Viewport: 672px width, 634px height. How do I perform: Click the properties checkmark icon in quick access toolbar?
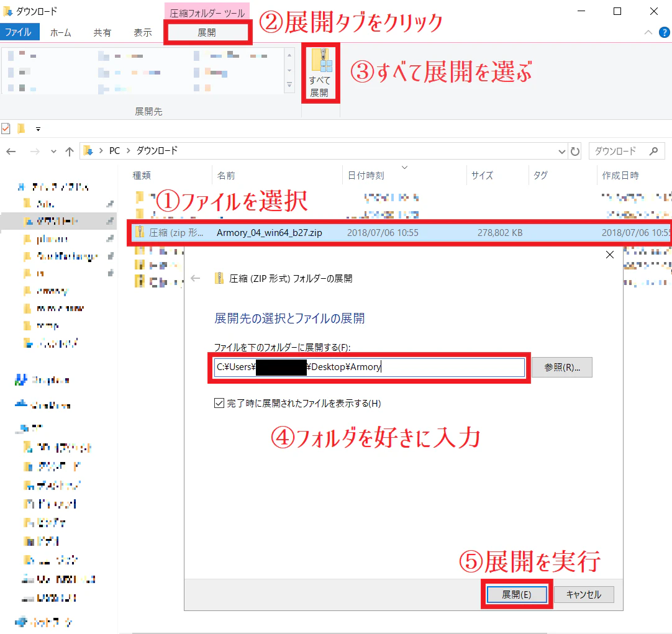[6, 129]
